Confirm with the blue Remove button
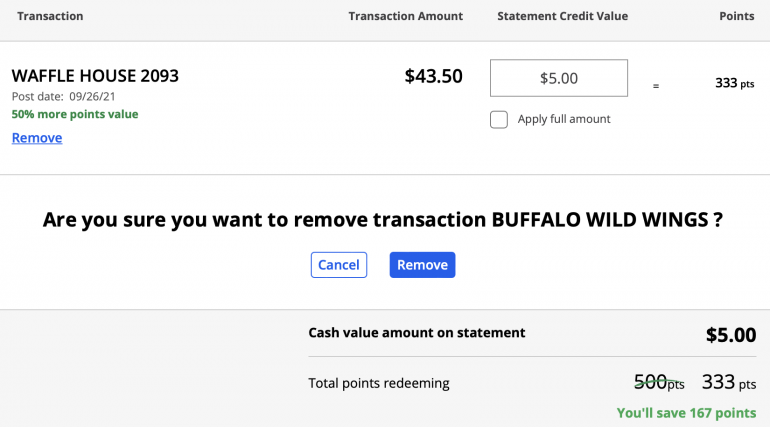Image resolution: width=770 pixels, height=427 pixels. click(422, 265)
